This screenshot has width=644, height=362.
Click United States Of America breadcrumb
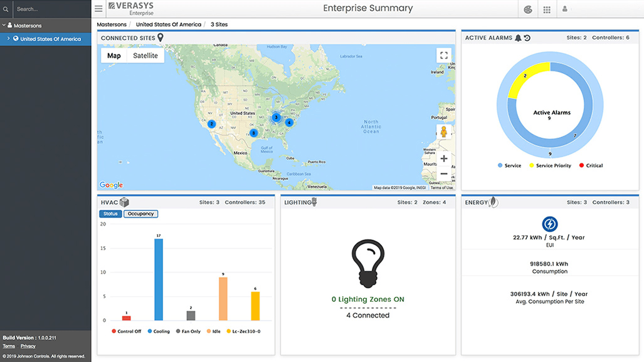(x=169, y=24)
